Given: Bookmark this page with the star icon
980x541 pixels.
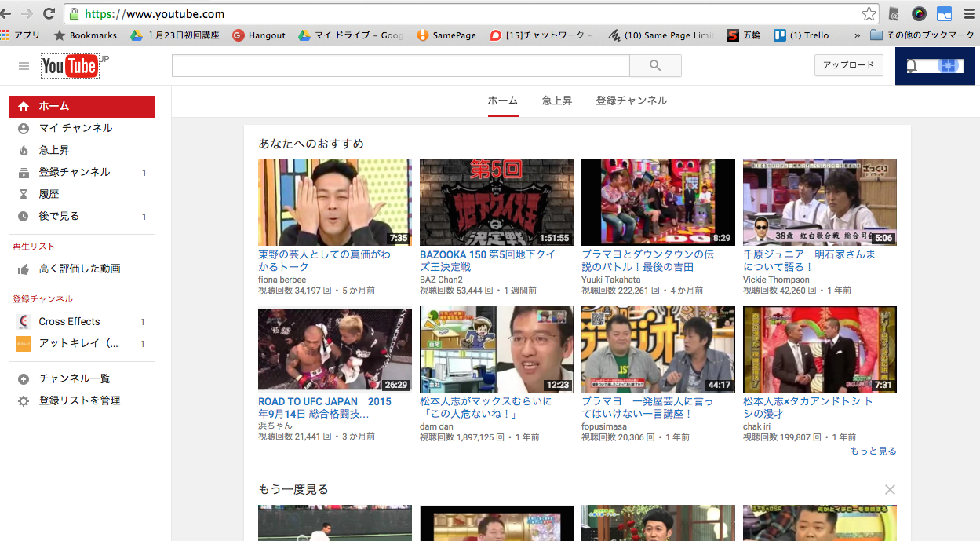Looking at the screenshot, I should [x=869, y=13].
